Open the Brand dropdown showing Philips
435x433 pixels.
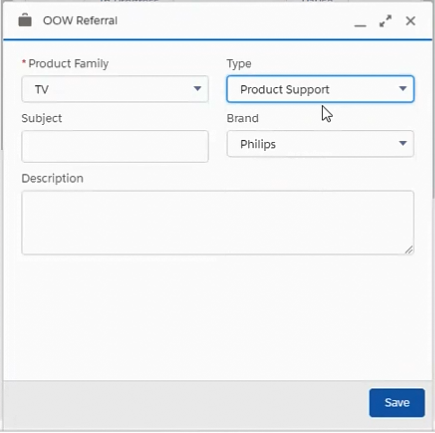click(x=320, y=144)
